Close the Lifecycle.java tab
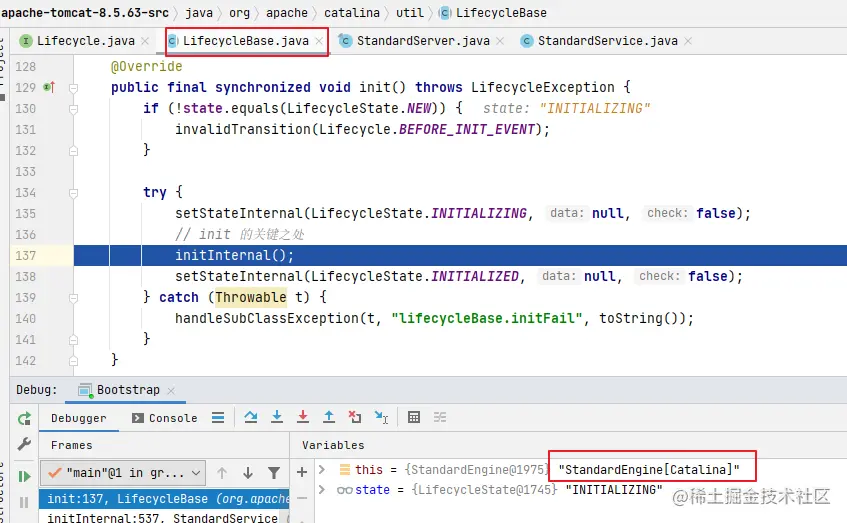This screenshot has width=847, height=523. click(145, 41)
